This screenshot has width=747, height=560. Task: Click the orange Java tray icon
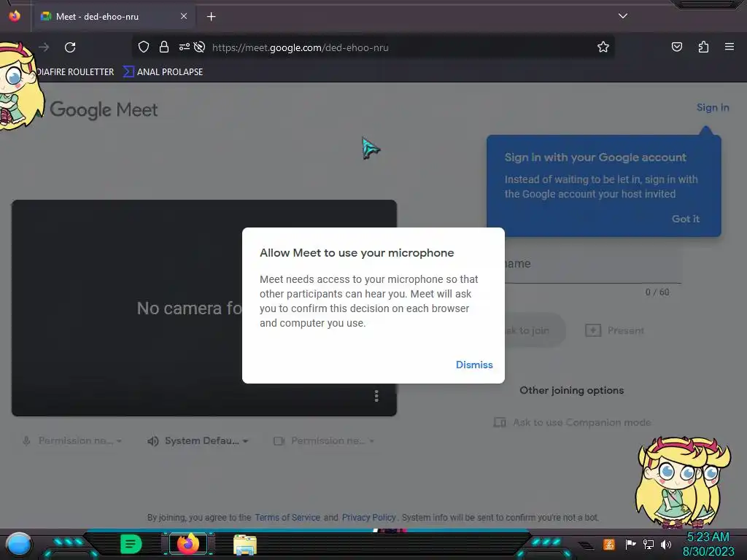[x=609, y=544]
